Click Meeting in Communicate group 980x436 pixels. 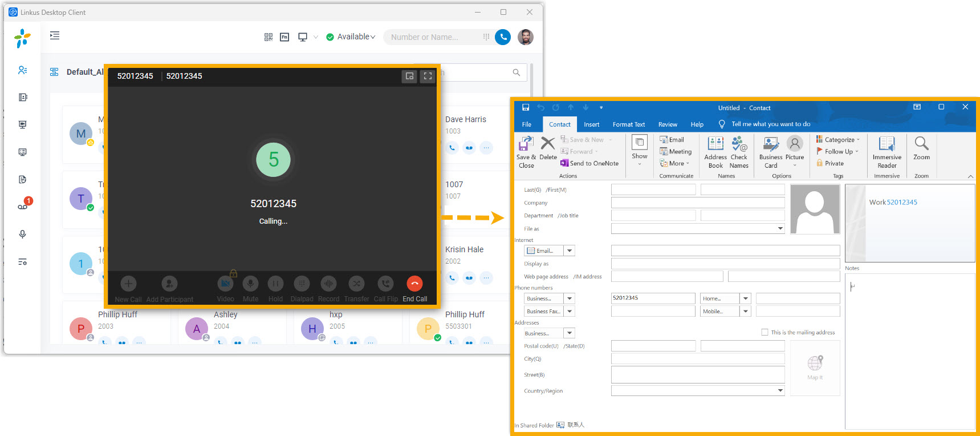pos(676,152)
